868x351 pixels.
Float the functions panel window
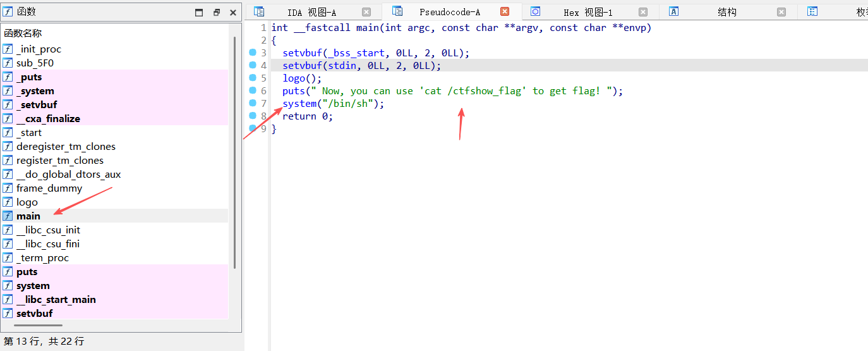[x=216, y=12]
